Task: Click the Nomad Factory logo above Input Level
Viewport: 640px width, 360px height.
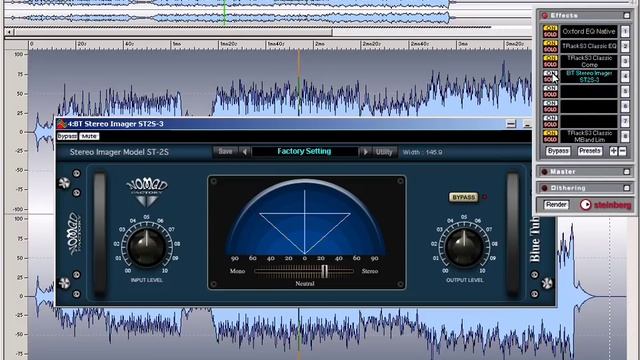Action: [147, 192]
